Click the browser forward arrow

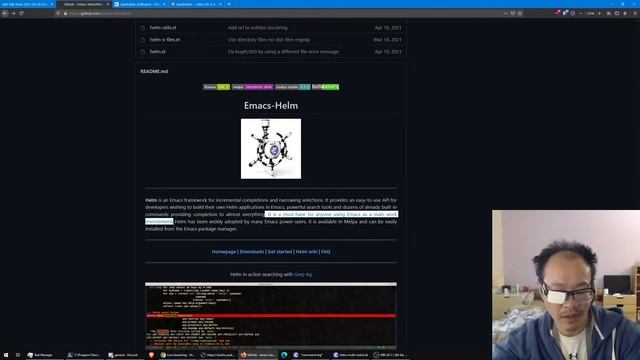click(x=13, y=13)
